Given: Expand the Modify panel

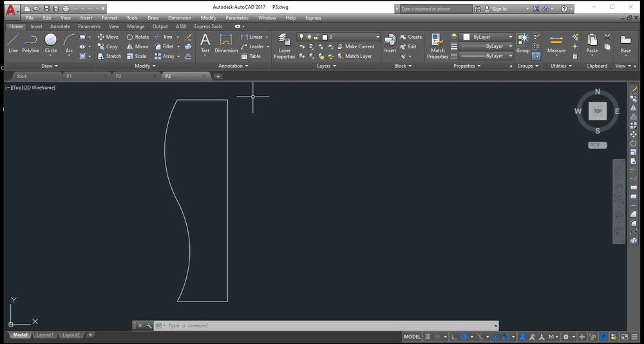Looking at the screenshot, I should [x=146, y=66].
